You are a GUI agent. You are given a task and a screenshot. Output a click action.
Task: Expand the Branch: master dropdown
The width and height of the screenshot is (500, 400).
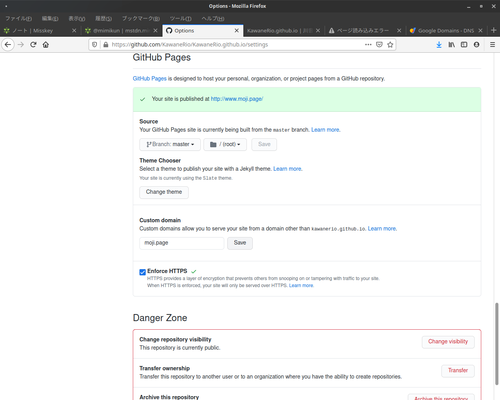pos(170,144)
